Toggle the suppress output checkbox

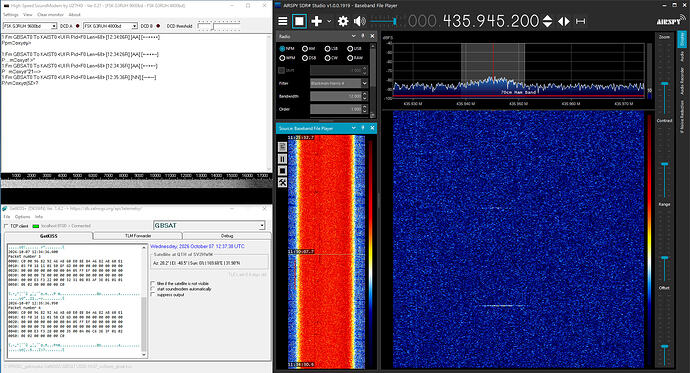point(153,295)
